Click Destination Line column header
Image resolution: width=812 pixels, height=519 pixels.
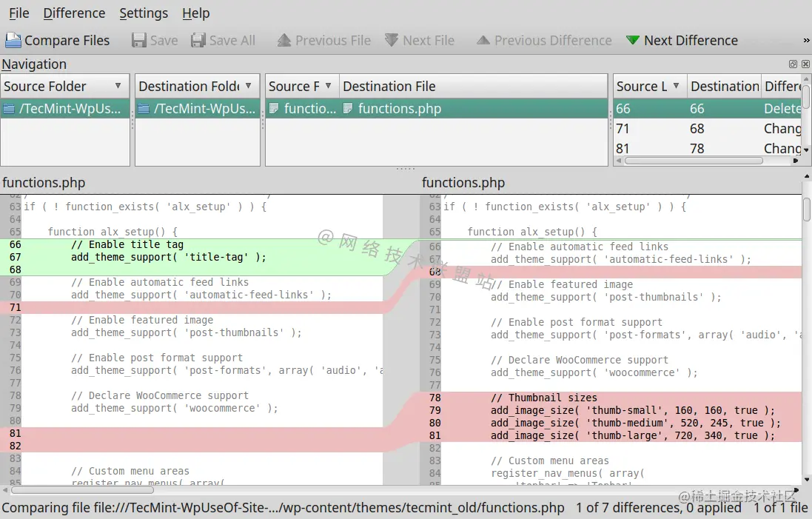724,86
